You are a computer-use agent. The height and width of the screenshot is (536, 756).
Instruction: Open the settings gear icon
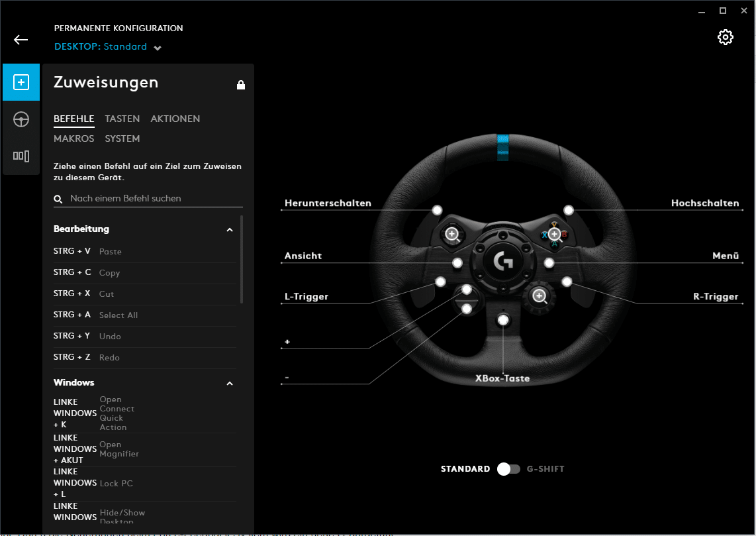[726, 37]
